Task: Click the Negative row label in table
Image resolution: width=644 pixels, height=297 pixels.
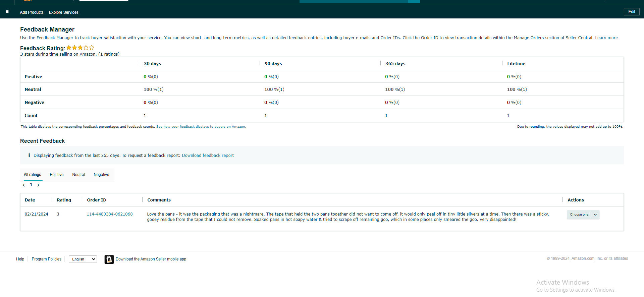Action: click(35, 103)
